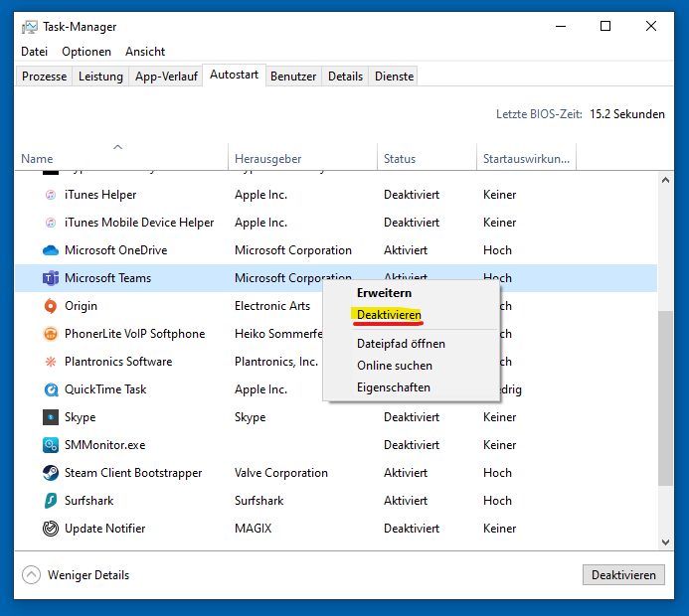The image size is (689, 616).
Task: Click the scrollbar down arrow
Action: [665, 542]
